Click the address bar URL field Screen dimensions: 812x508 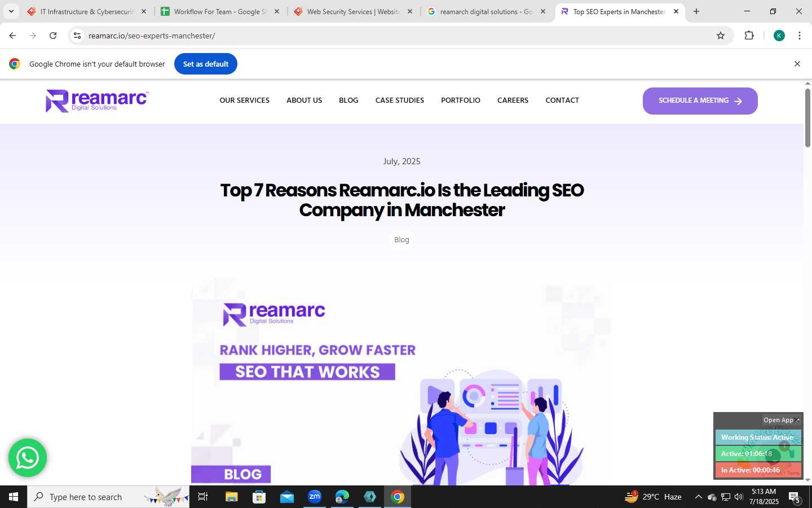[x=395, y=36]
